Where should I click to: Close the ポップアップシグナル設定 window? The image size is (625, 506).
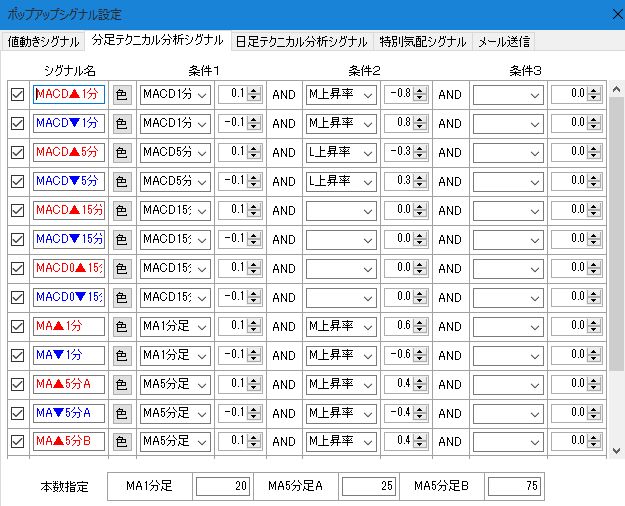pos(608,11)
